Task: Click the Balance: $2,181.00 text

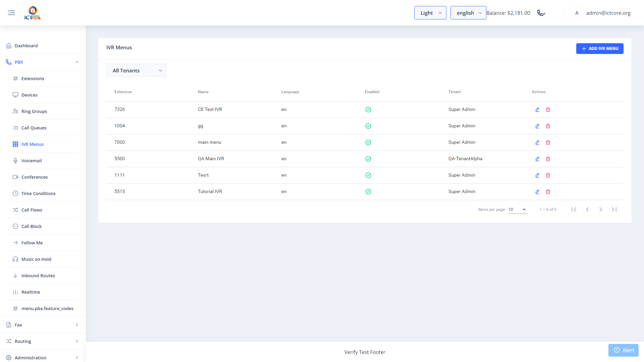Action: pyautogui.click(x=508, y=13)
